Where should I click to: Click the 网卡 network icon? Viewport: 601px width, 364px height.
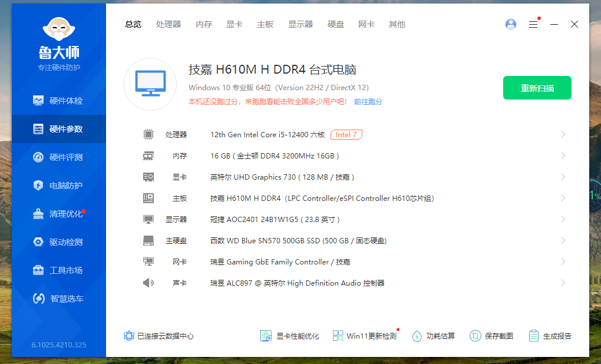[148, 262]
